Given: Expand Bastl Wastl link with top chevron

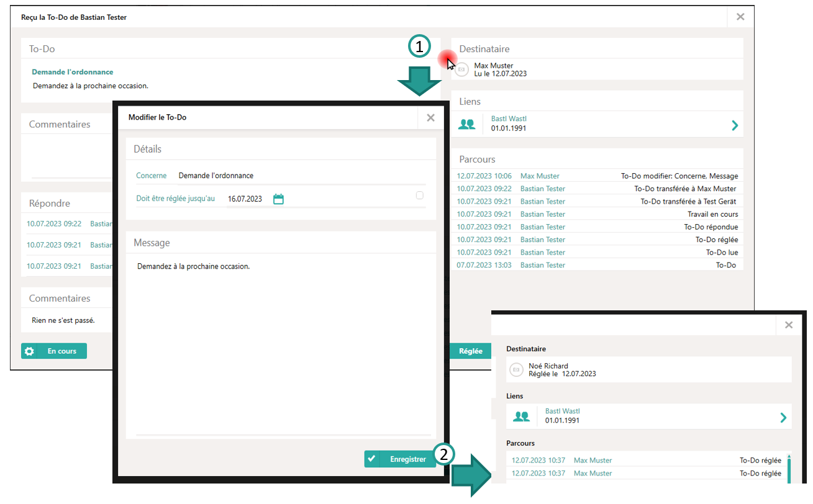Looking at the screenshot, I should pos(735,125).
